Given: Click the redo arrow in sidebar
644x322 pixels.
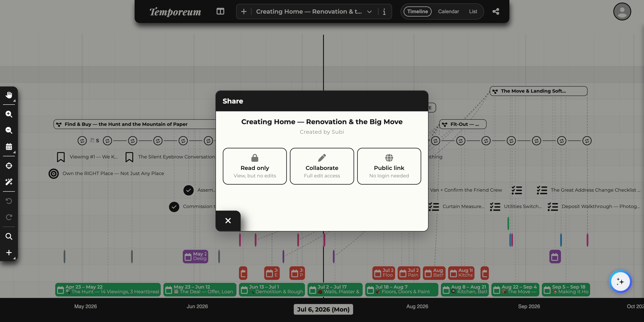Looking at the screenshot, I should (9, 217).
